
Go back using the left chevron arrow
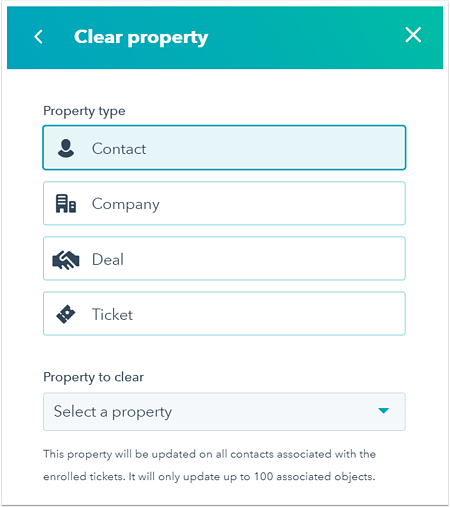point(39,37)
